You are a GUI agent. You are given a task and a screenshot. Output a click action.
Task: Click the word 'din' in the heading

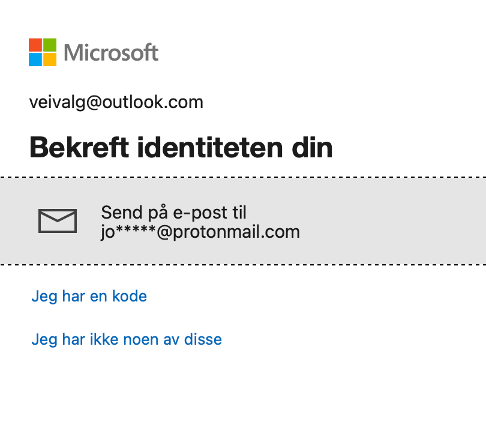(x=314, y=148)
